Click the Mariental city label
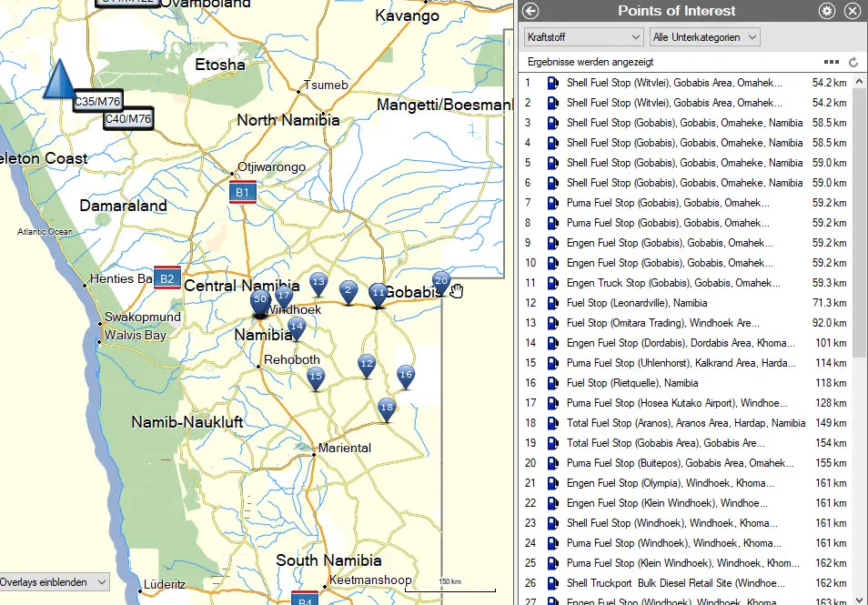The image size is (868, 605). pyautogui.click(x=344, y=448)
